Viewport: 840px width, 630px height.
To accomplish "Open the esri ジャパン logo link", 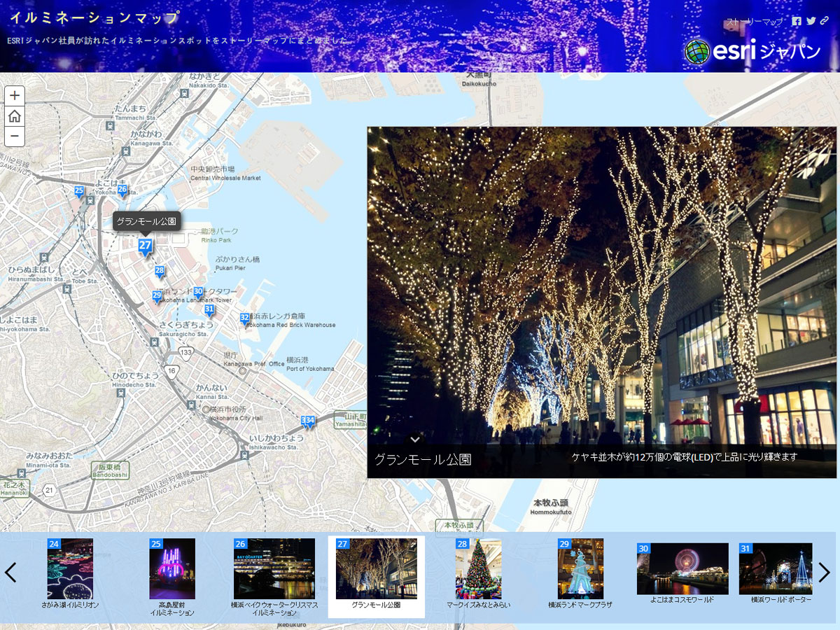I will click(x=752, y=51).
